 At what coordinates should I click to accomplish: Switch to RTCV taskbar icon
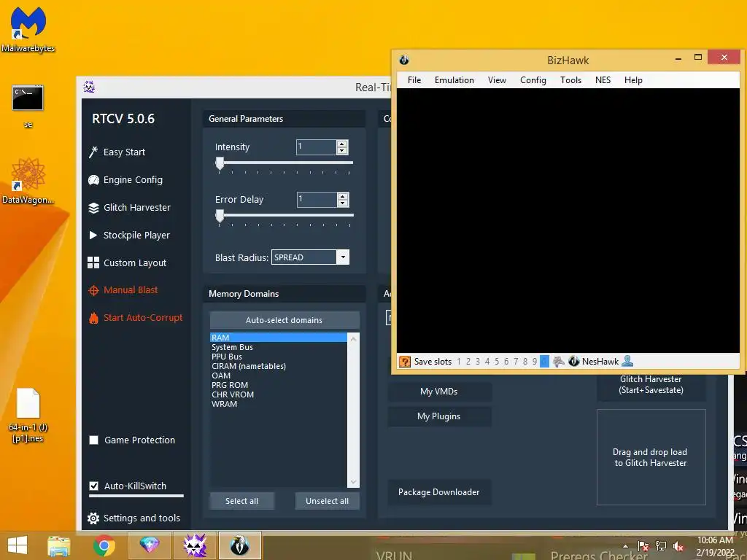[x=195, y=545]
